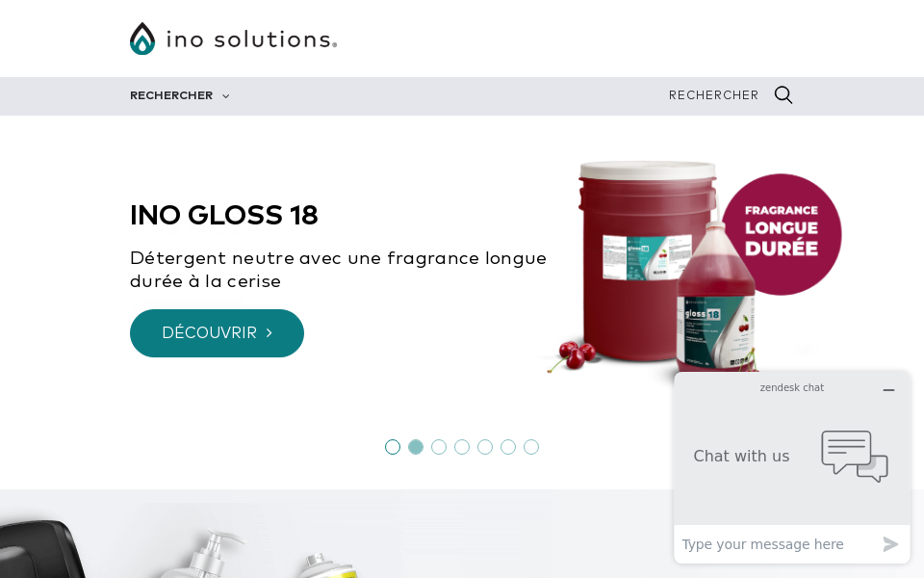
Task: Click the arrow chevron in Découvrir button
Action: click(x=269, y=332)
